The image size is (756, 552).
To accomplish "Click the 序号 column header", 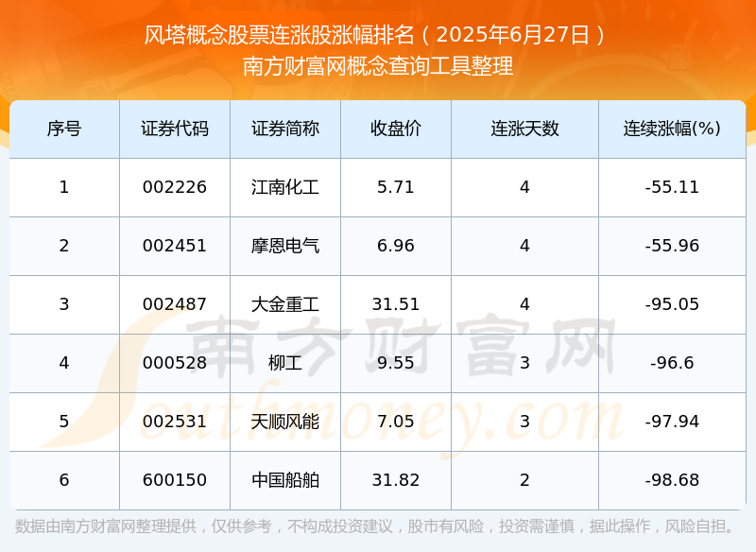I will [x=64, y=129].
